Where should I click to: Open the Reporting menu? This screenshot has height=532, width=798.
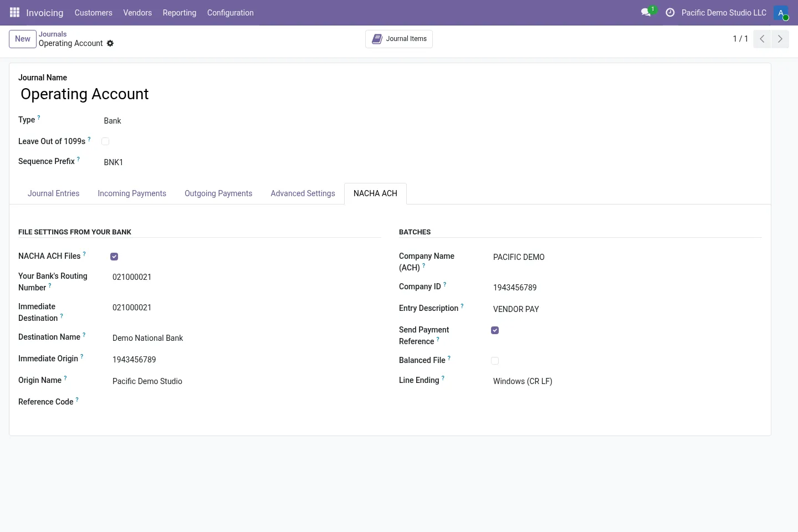coord(180,13)
